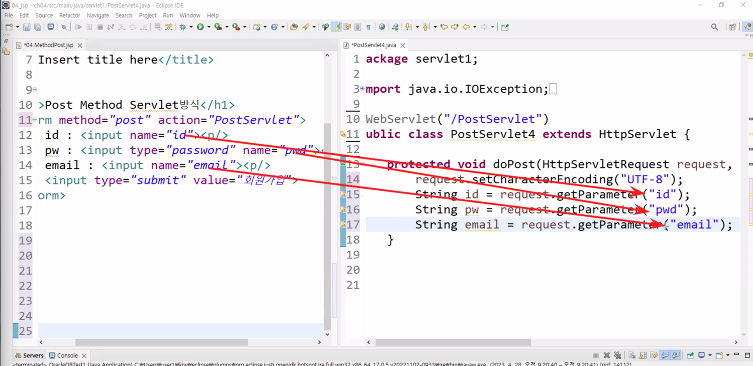Switch to the Servers view tab

(x=29, y=356)
